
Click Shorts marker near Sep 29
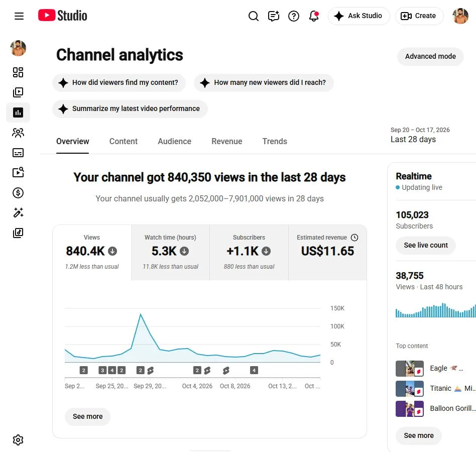click(151, 370)
